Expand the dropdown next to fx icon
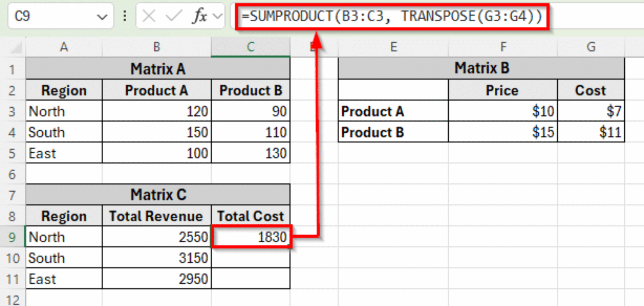Screen dimensions: 644x306 (217, 16)
